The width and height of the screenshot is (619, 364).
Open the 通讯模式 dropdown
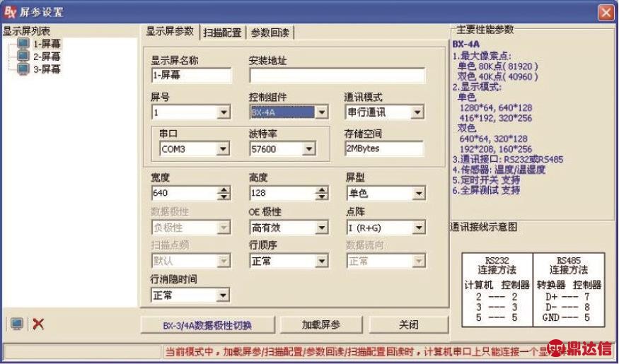[417, 113]
